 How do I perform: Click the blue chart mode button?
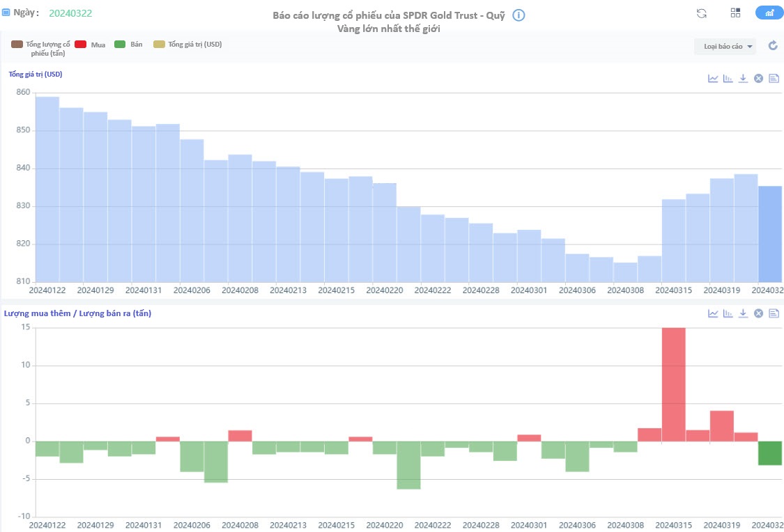769,13
